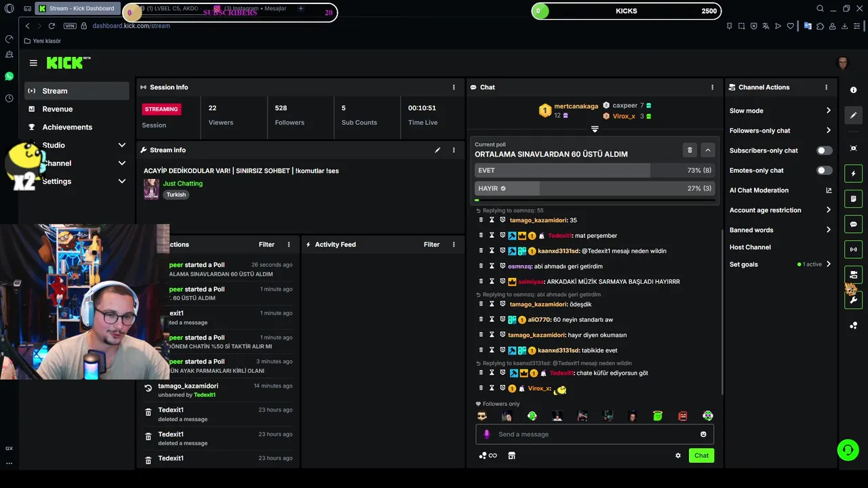
Task: Click the chat panel scrollbar
Action: click(x=722, y=312)
